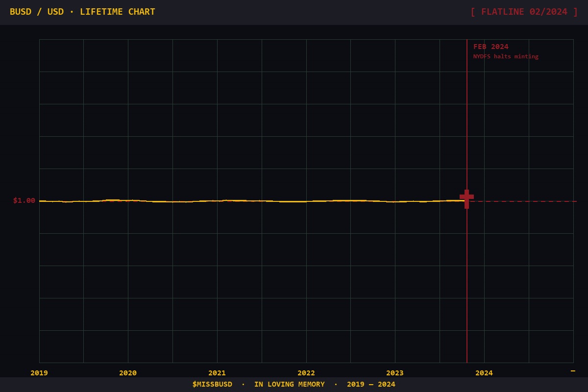Click the red cross flatline marker
The width and height of the screenshot is (588, 392).
[x=466, y=199]
